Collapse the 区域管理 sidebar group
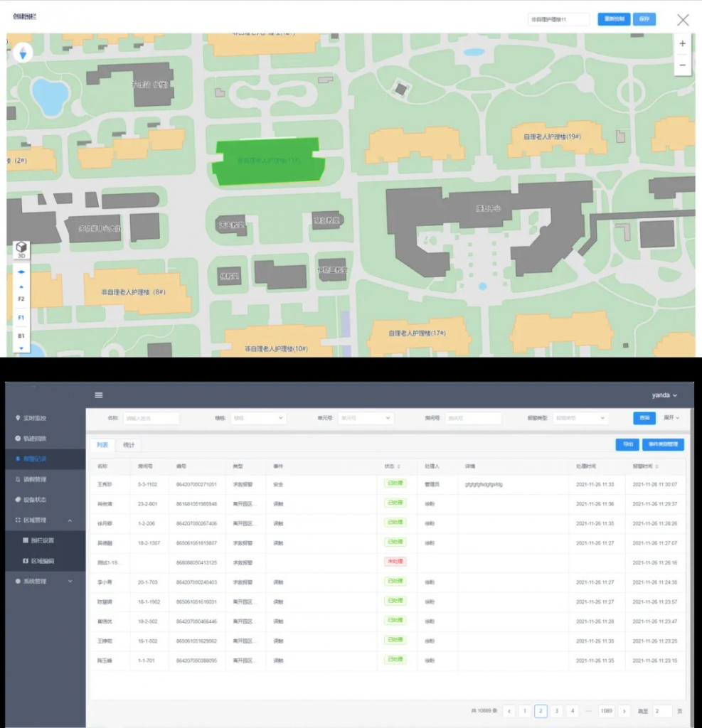The height and width of the screenshot is (728, 702). pos(70,520)
